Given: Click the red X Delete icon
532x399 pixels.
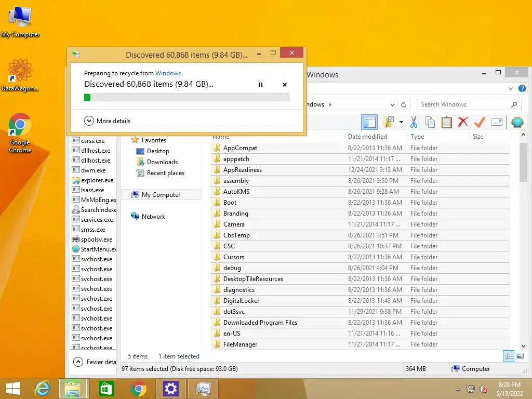Looking at the screenshot, I should click(463, 122).
